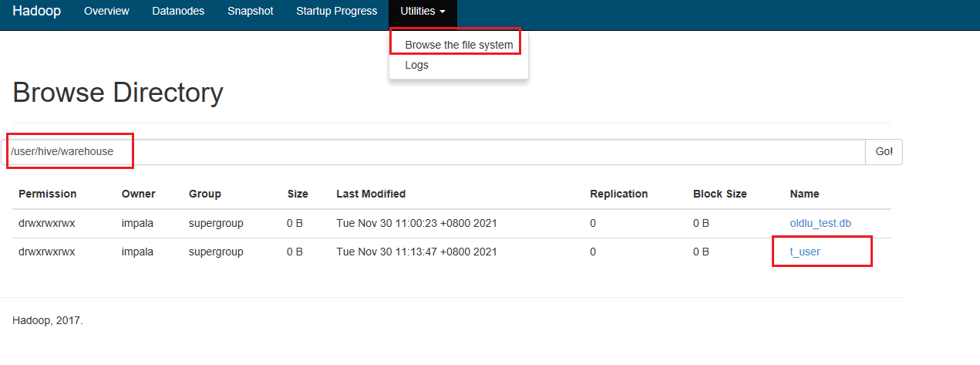Click supergroup in t_user row
The height and width of the screenshot is (365, 980).
click(216, 252)
